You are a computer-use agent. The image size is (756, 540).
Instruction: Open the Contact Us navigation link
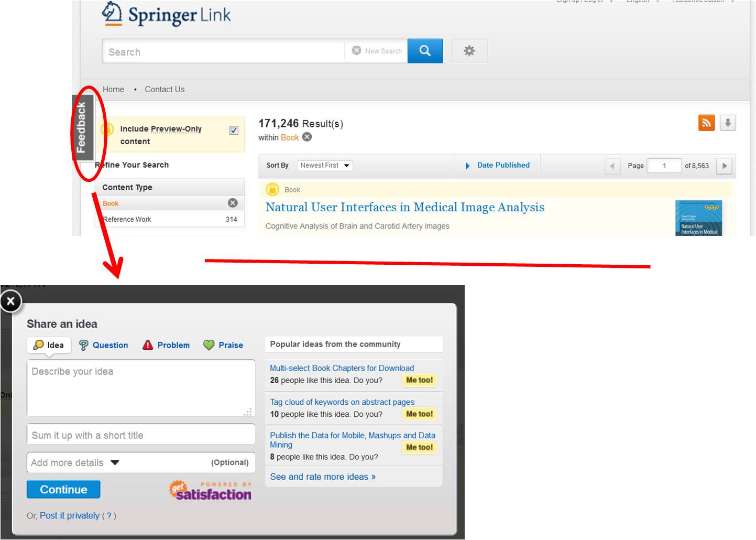click(165, 89)
